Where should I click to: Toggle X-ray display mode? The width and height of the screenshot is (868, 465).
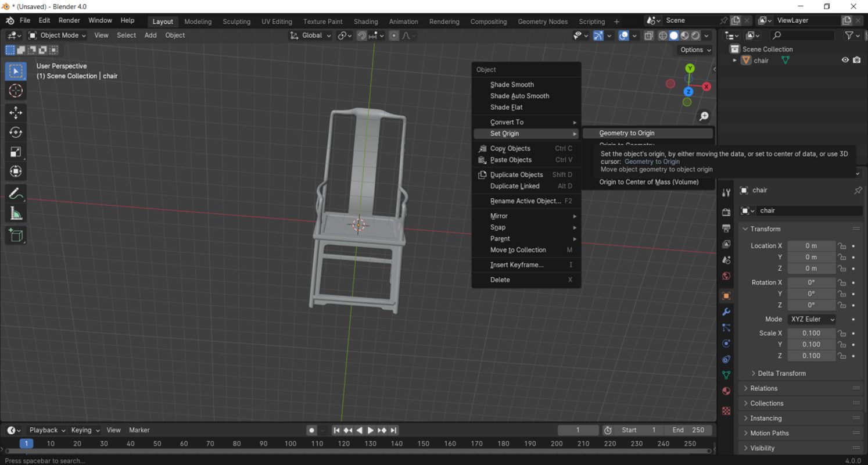coord(648,35)
